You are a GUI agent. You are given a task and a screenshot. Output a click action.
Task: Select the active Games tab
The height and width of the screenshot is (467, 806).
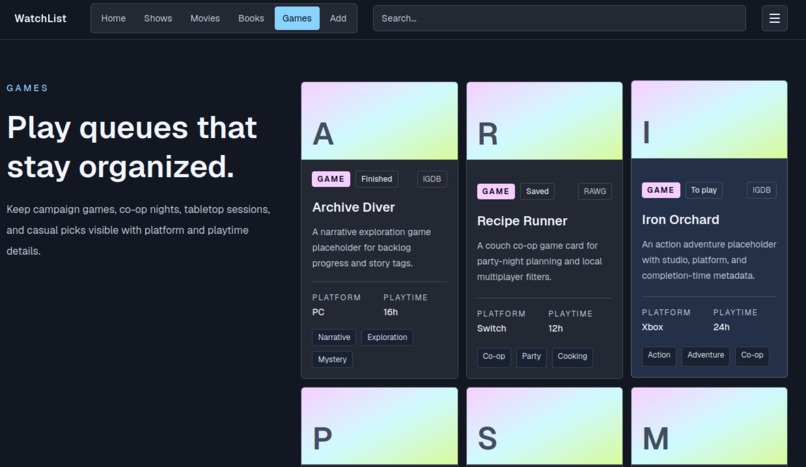(297, 18)
